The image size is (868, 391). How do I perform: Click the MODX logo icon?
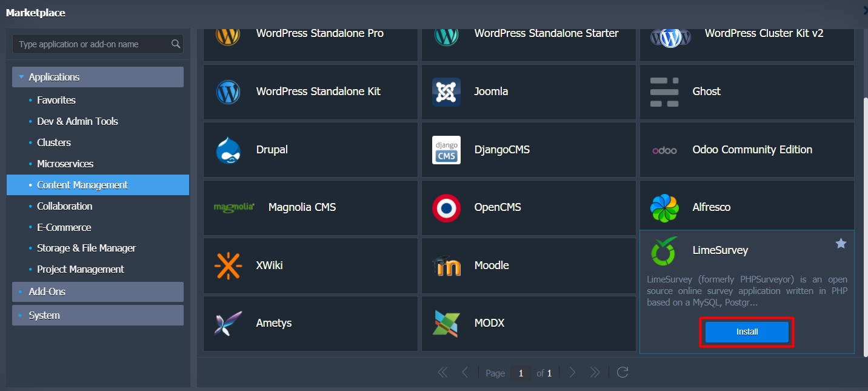click(x=446, y=324)
